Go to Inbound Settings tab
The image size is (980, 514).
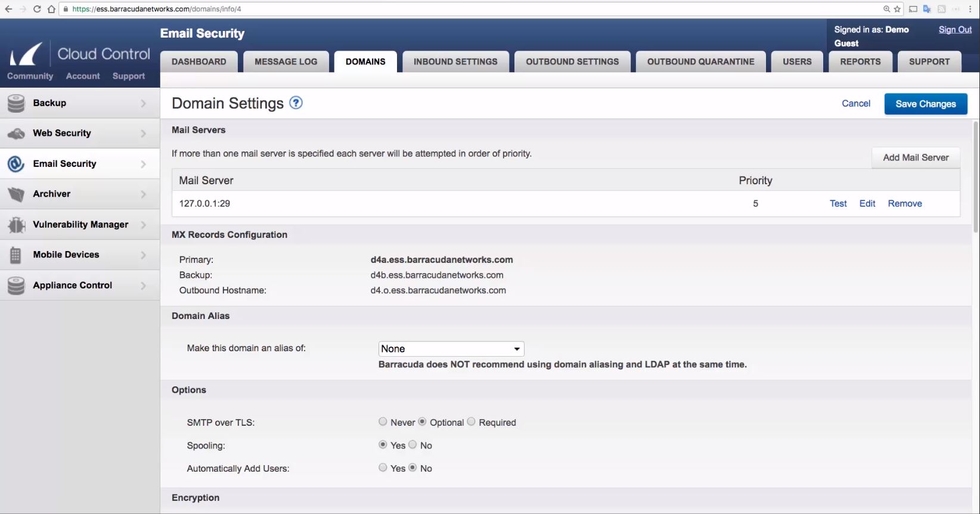click(x=455, y=61)
